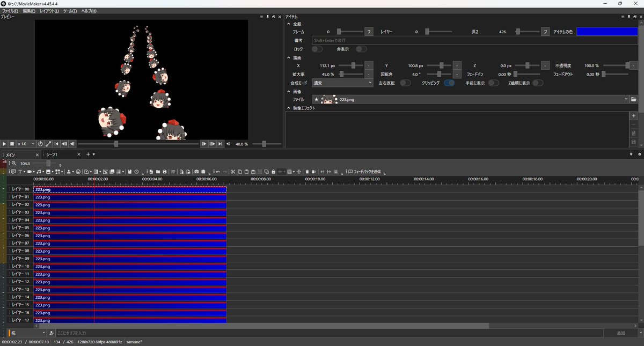Open the アイテムの色 blue color swatch
This screenshot has height=346, width=644.
(x=607, y=32)
